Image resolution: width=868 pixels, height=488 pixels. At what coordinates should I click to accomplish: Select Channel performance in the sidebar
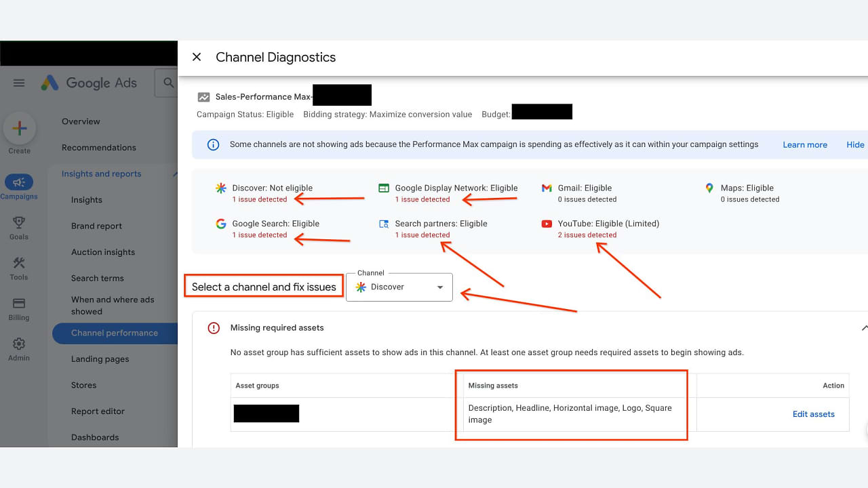pos(115,333)
